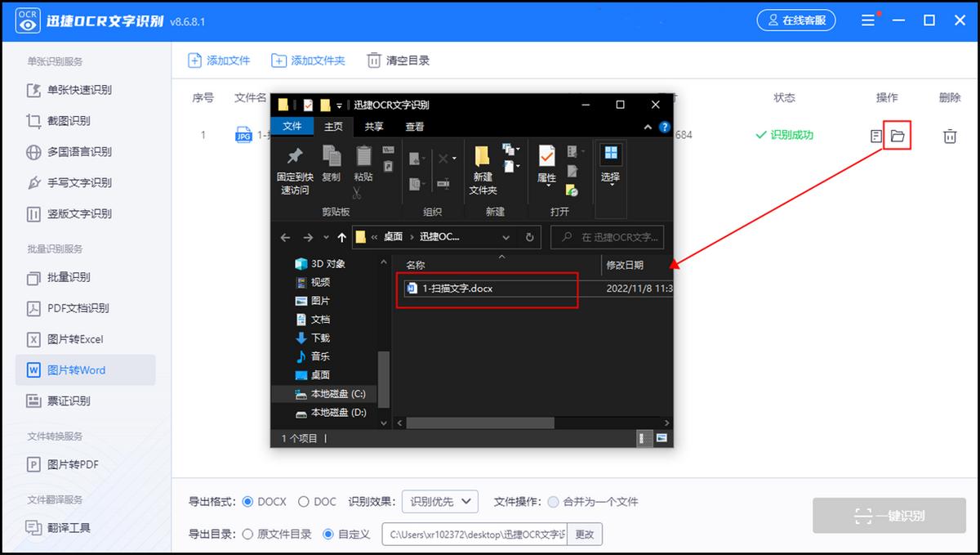The image size is (980, 555).
Task: Enable 合并为一个文件 merge option
Action: 552,502
